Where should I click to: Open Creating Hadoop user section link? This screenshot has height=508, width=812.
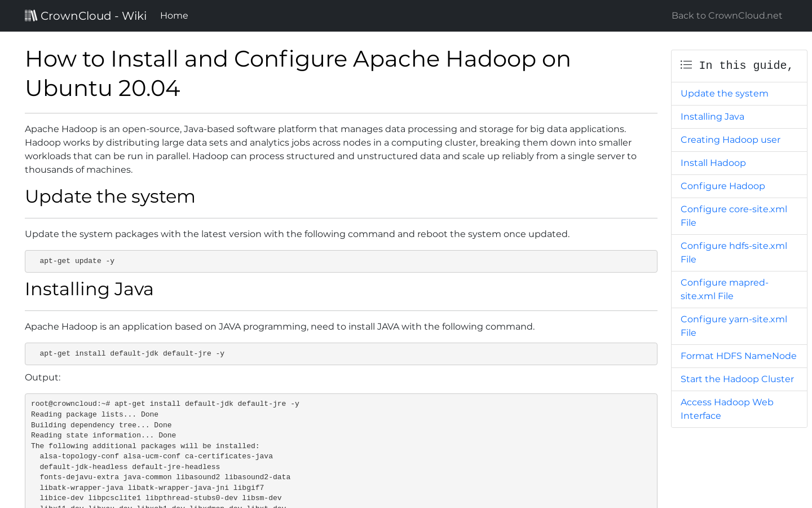pyautogui.click(x=730, y=140)
